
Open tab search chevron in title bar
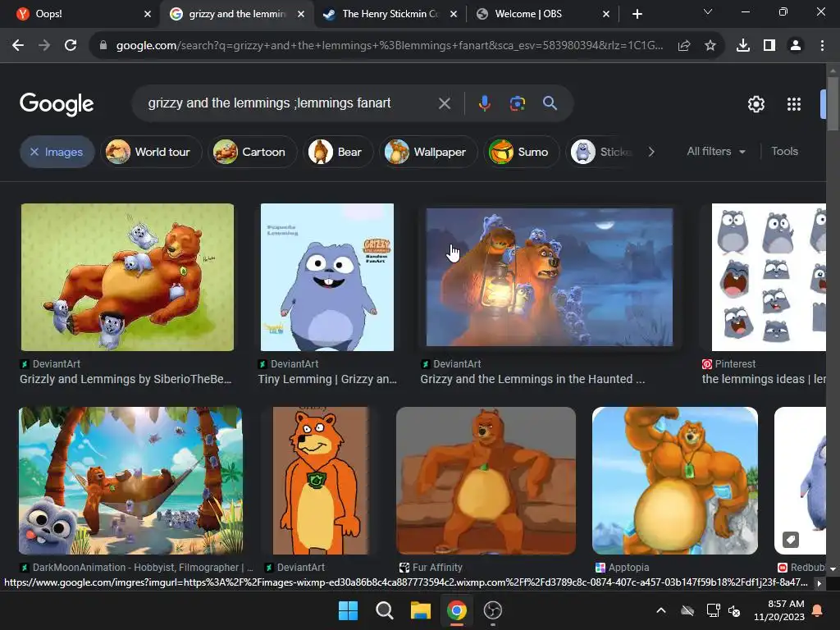(708, 11)
